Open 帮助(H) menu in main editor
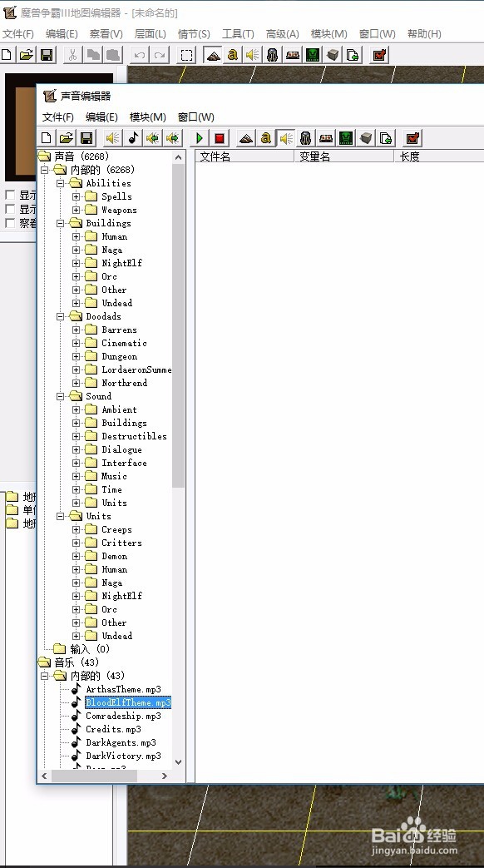 click(424, 34)
